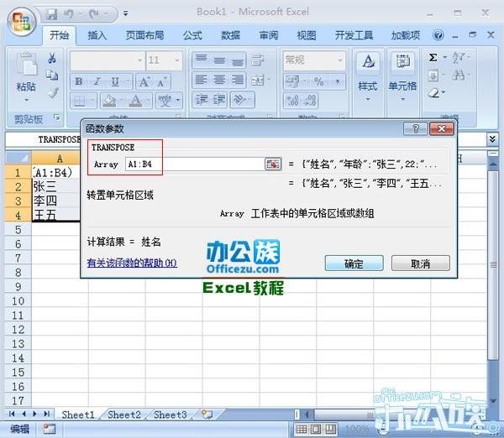Screen dimensions: 504x438
Task: Click the Office button orb
Action: (22, 22)
